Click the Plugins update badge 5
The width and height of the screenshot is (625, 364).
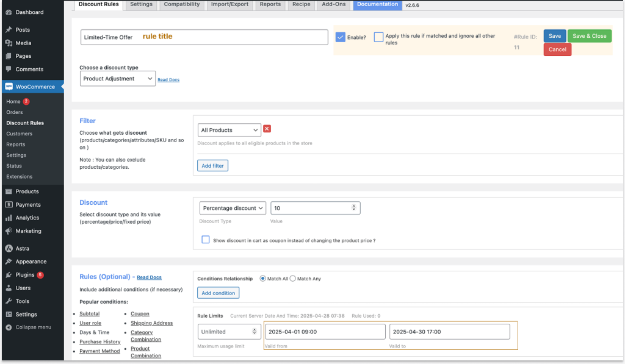40,275
